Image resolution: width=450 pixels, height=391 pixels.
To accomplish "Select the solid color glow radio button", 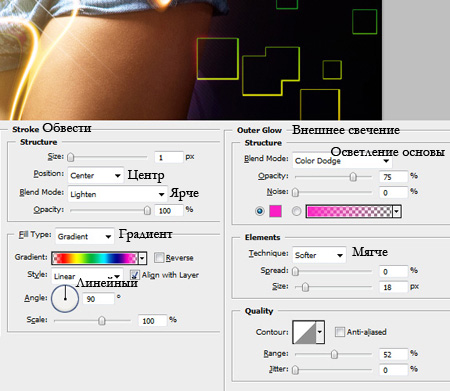I will [260, 211].
